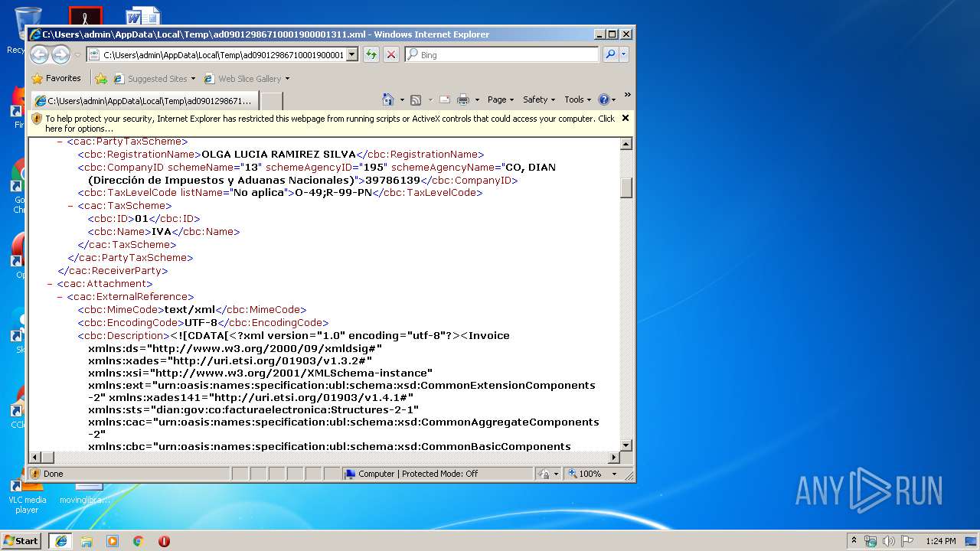The height and width of the screenshot is (551, 980).
Task: Open Home button dropdown arrow
Action: (401, 99)
